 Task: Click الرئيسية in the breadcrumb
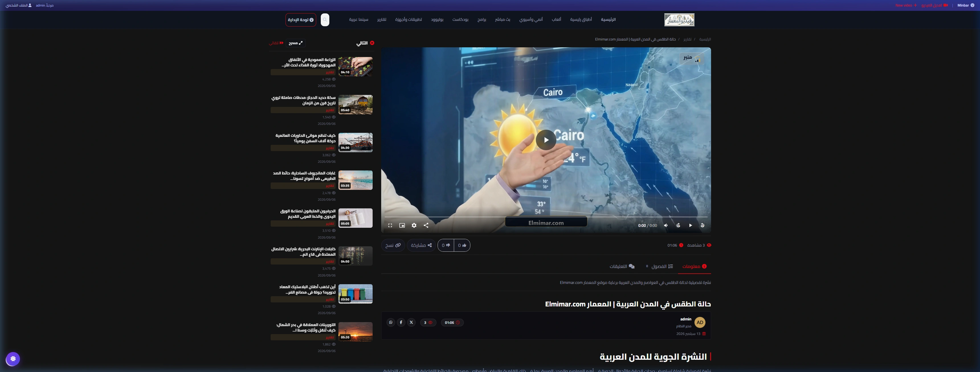(705, 39)
